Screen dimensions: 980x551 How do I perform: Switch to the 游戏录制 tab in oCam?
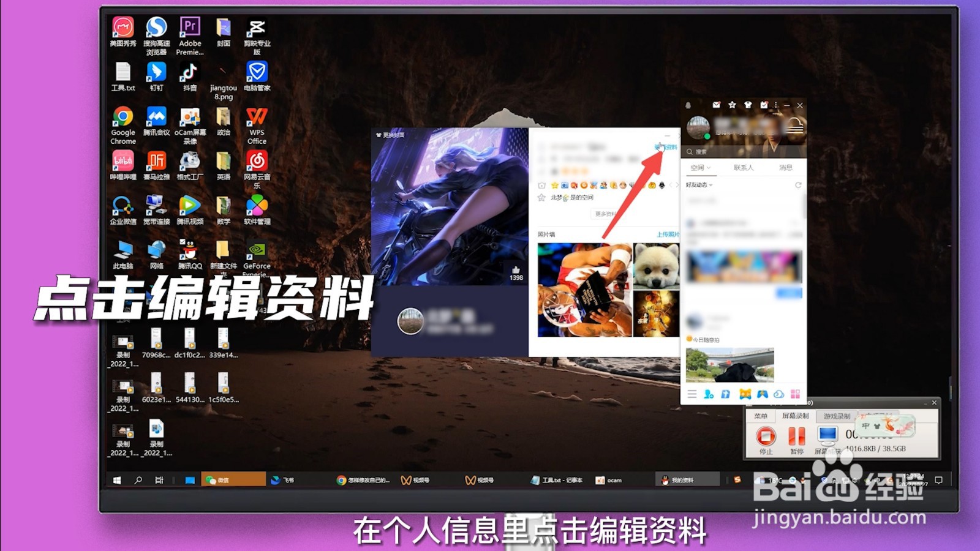837,416
